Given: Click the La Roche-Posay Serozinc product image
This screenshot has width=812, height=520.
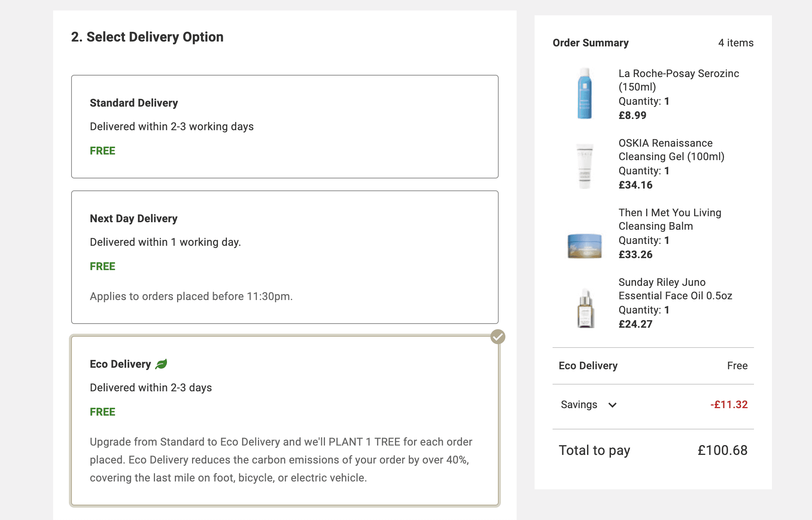Looking at the screenshot, I should tap(584, 94).
